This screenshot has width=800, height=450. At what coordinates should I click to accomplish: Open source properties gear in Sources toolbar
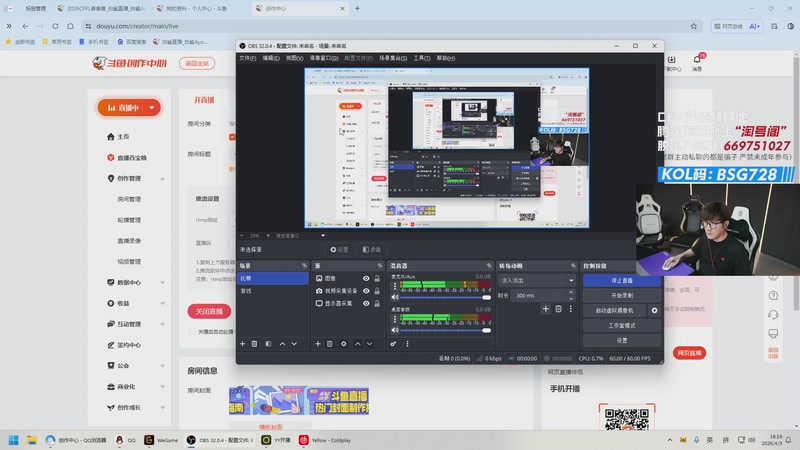(x=343, y=344)
